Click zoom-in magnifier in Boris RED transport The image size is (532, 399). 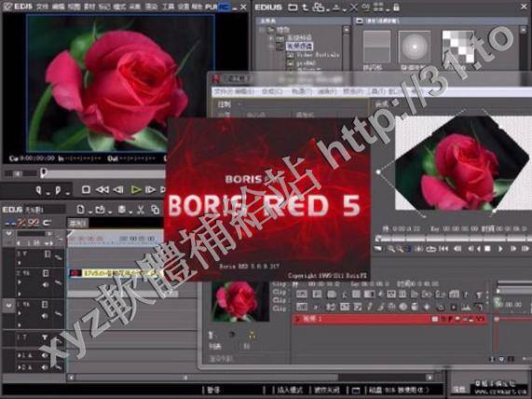point(391,249)
